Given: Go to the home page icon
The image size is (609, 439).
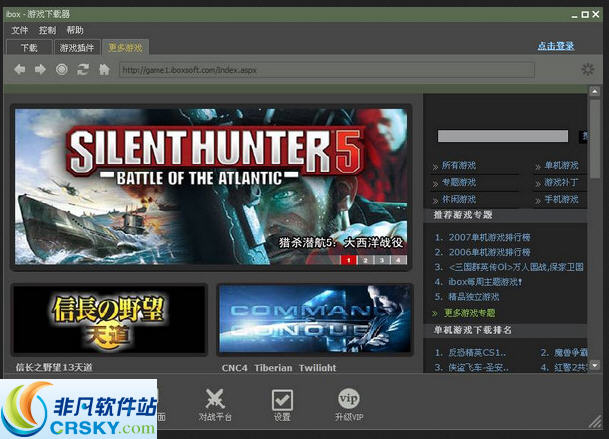Looking at the screenshot, I should [104, 70].
